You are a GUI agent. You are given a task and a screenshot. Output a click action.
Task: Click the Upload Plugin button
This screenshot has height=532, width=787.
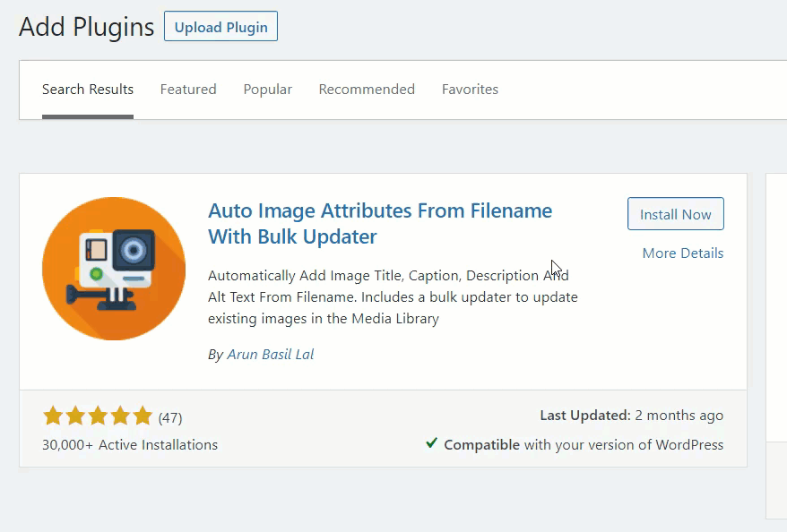(x=221, y=27)
